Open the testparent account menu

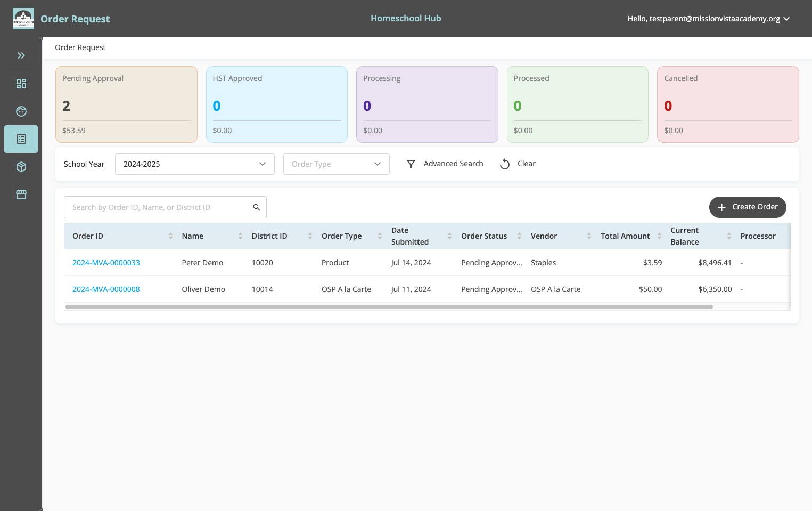click(x=708, y=19)
